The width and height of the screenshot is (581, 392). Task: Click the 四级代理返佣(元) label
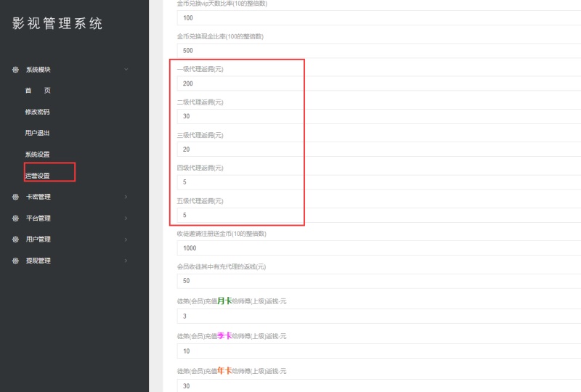coord(200,168)
